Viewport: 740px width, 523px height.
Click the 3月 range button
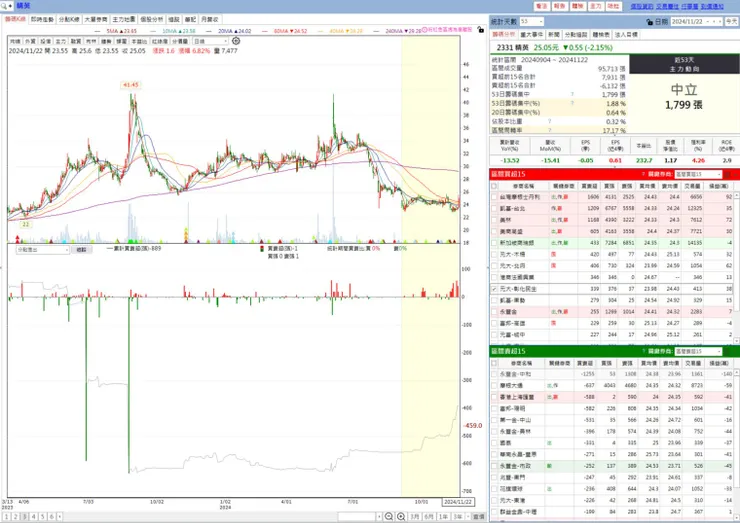click(x=414, y=517)
